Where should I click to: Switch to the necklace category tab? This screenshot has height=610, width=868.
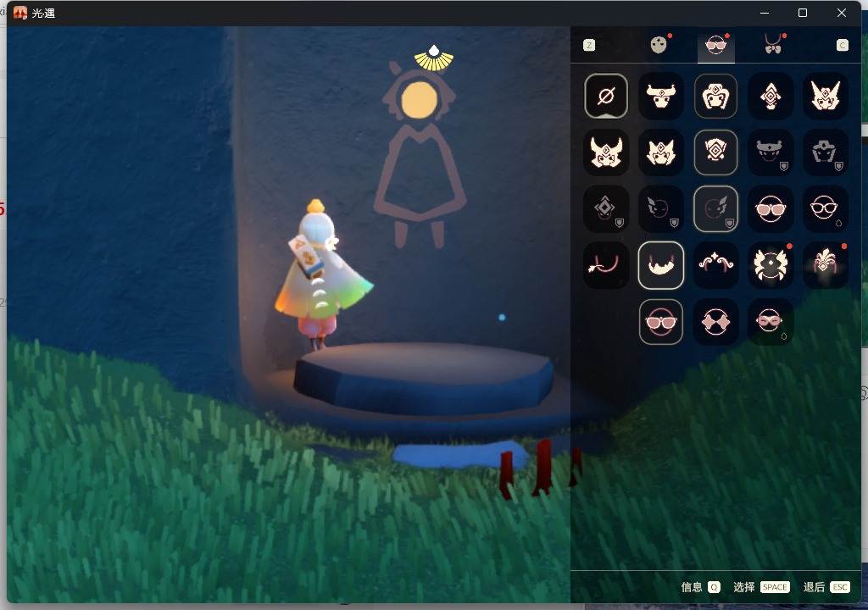[773, 44]
